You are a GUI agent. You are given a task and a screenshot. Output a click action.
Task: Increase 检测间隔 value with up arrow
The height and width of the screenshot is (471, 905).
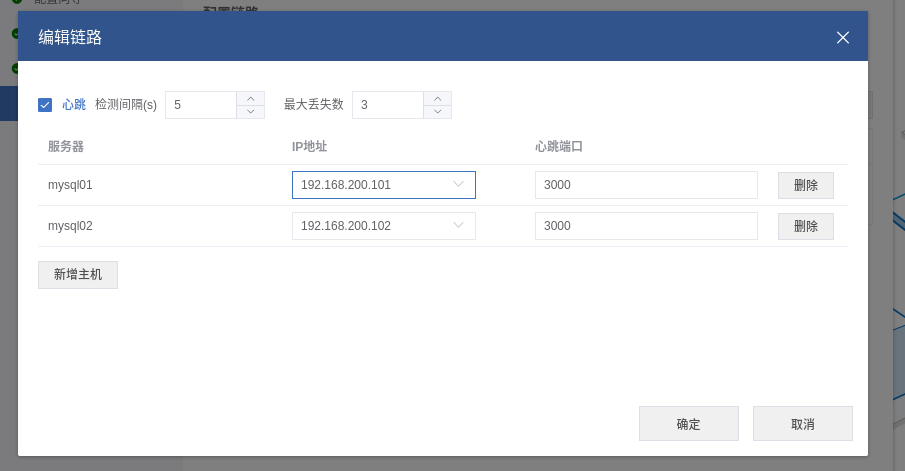(250, 98)
